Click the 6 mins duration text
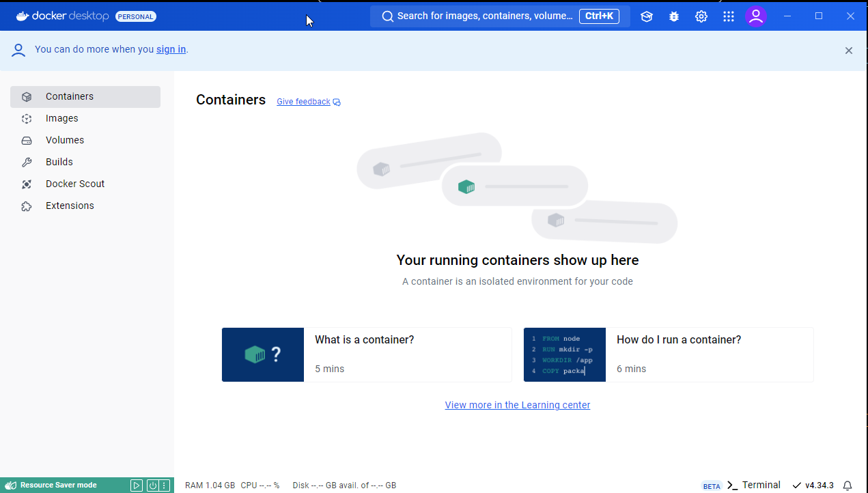Image resolution: width=868 pixels, height=493 pixels. coord(631,369)
